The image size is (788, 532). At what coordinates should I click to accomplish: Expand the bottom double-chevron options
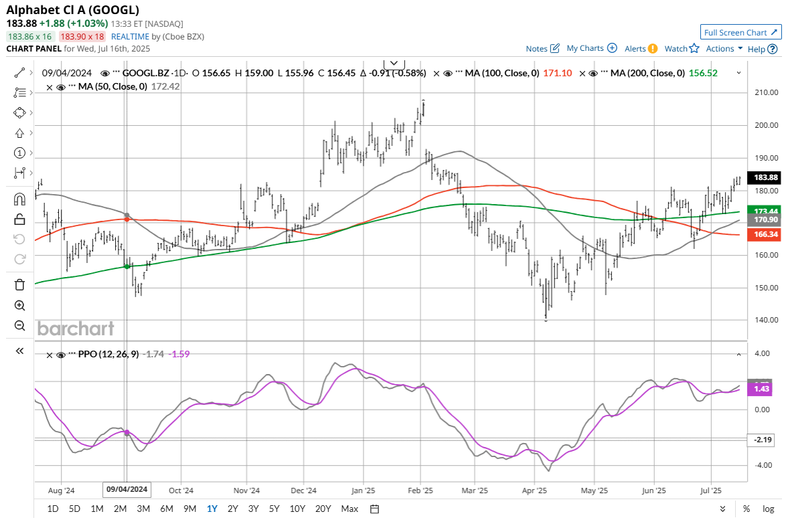click(x=722, y=509)
